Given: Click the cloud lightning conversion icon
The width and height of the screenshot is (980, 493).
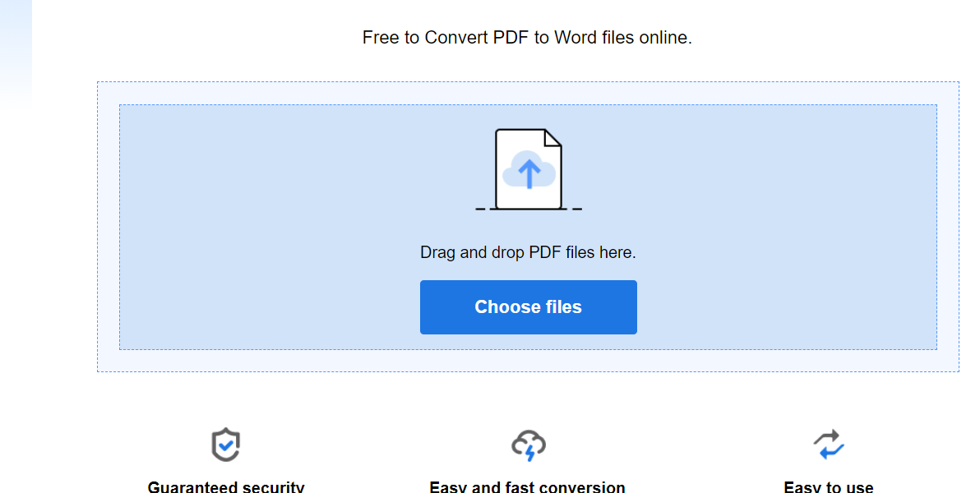Looking at the screenshot, I should click(x=529, y=445).
